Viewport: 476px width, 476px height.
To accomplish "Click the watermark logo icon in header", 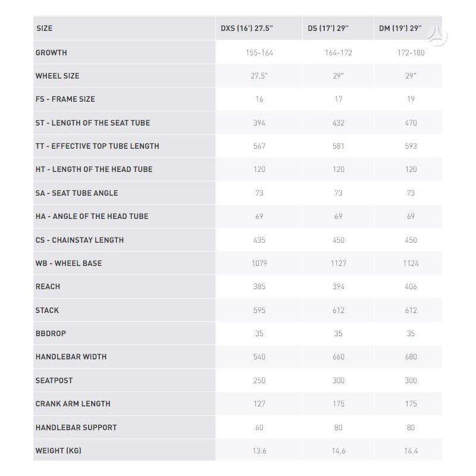I will (437, 36).
